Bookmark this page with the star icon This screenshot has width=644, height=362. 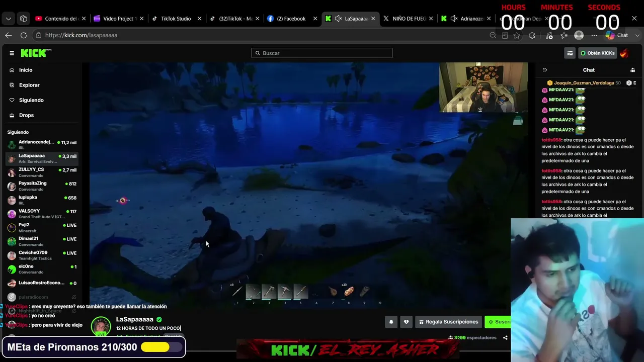(517, 35)
